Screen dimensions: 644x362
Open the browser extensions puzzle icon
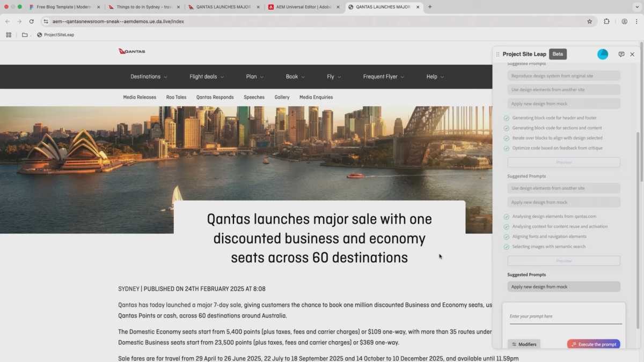pyautogui.click(x=606, y=21)
